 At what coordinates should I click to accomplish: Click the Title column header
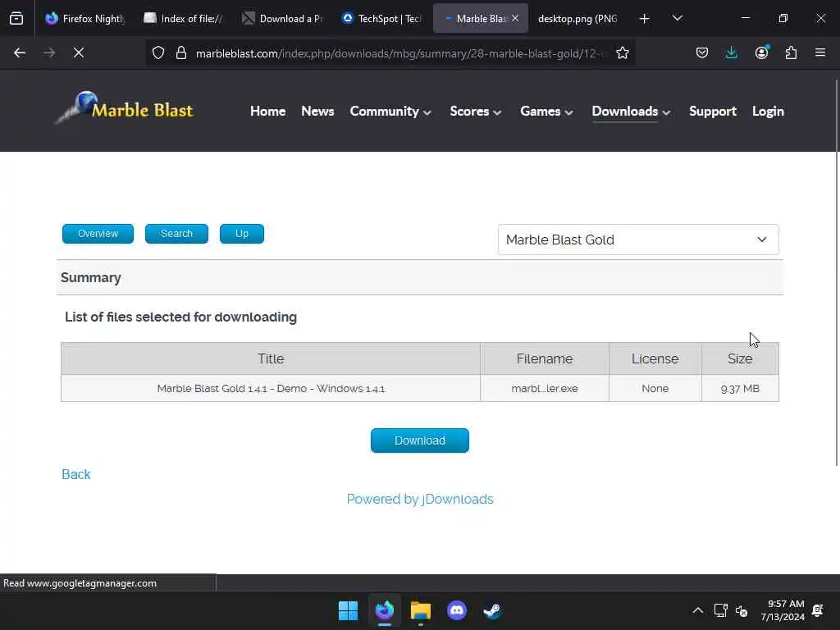tap(271, 358)
